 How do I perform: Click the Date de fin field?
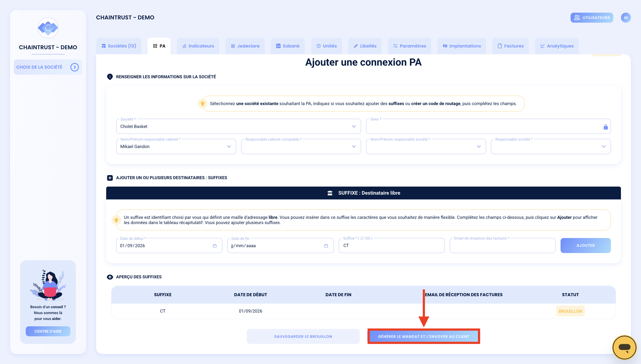click(x=281, y=245)
